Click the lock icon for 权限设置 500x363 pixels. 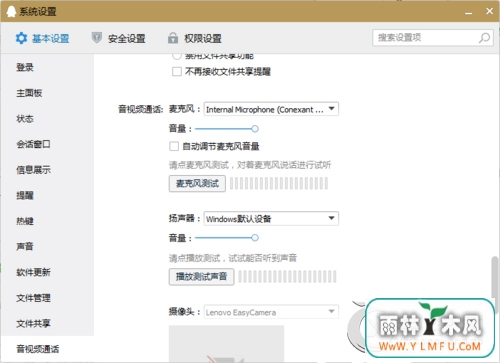tap(173, 38)
